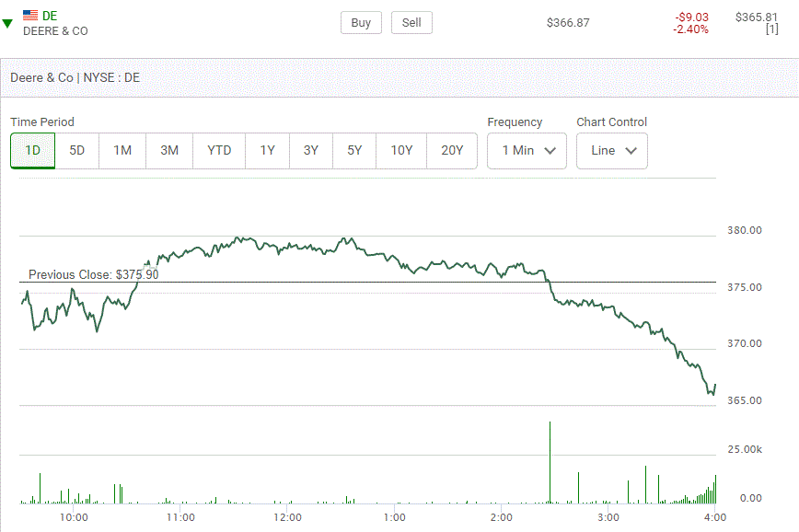
Task: Select the 3Y time period
Action: (x=311, y=150)
